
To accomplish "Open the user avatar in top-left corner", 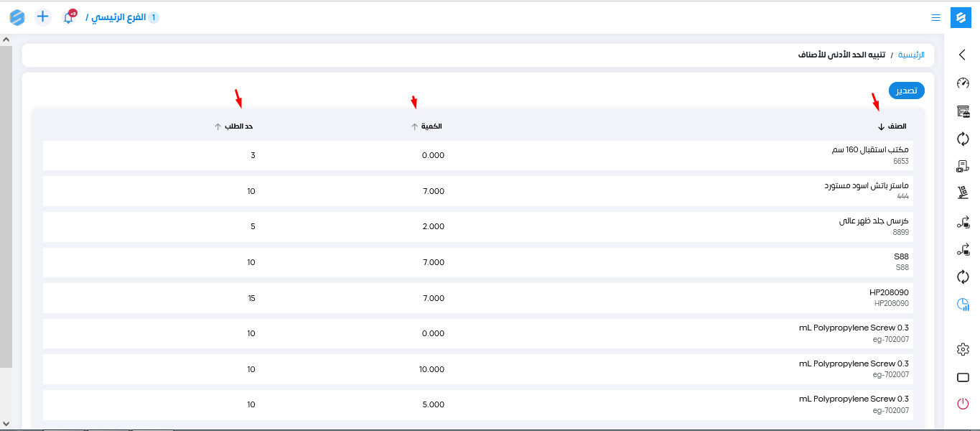I will point(17,17).
